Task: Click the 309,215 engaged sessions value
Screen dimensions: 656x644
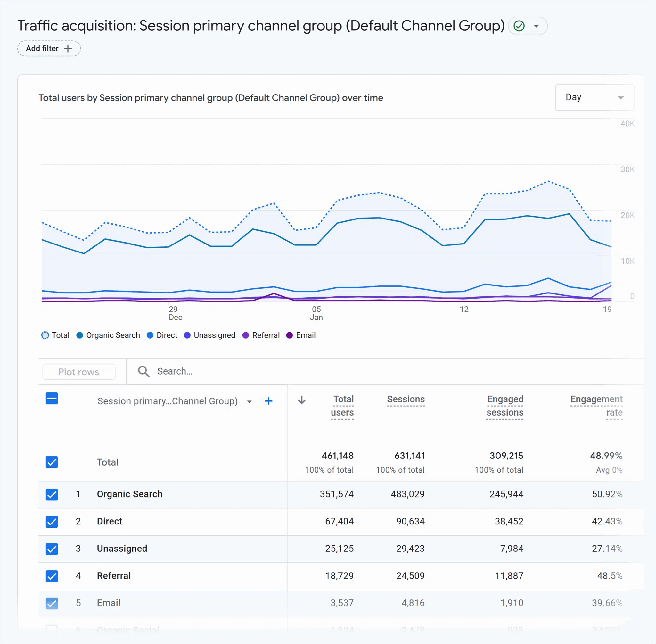Action: pyautogui.click(x=506, y=456)
